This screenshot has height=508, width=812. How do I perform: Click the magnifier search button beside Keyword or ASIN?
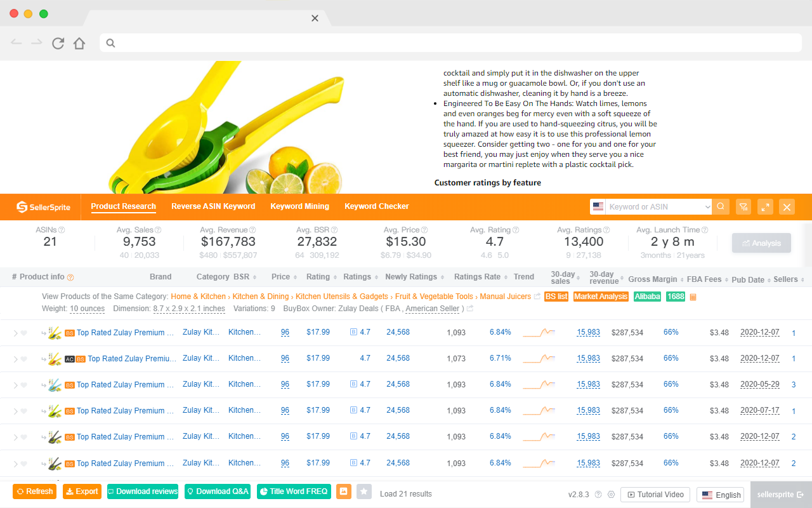pyautogui.click(x=721, y=206)
